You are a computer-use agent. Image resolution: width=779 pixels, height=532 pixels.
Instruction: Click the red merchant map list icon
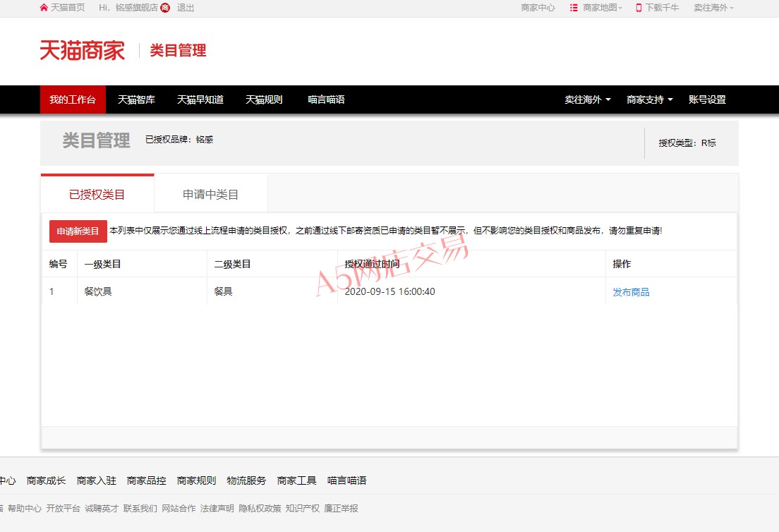(574, 8)
